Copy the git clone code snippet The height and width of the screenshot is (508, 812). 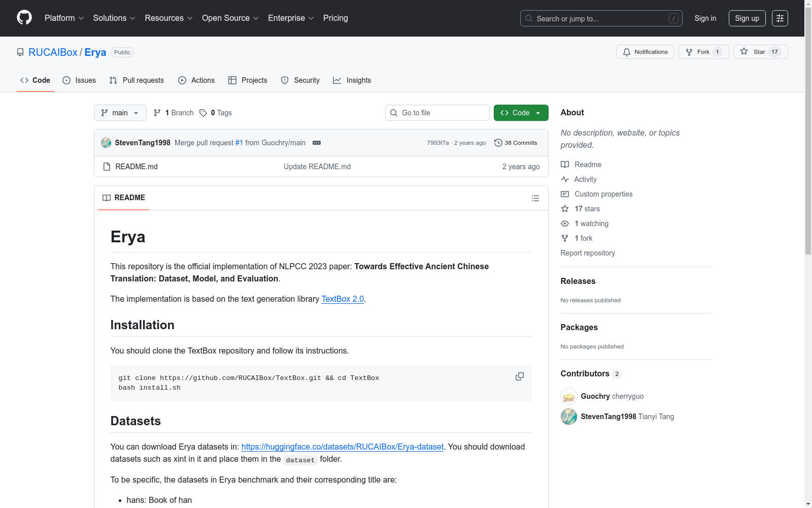click(x=519, y=376)
